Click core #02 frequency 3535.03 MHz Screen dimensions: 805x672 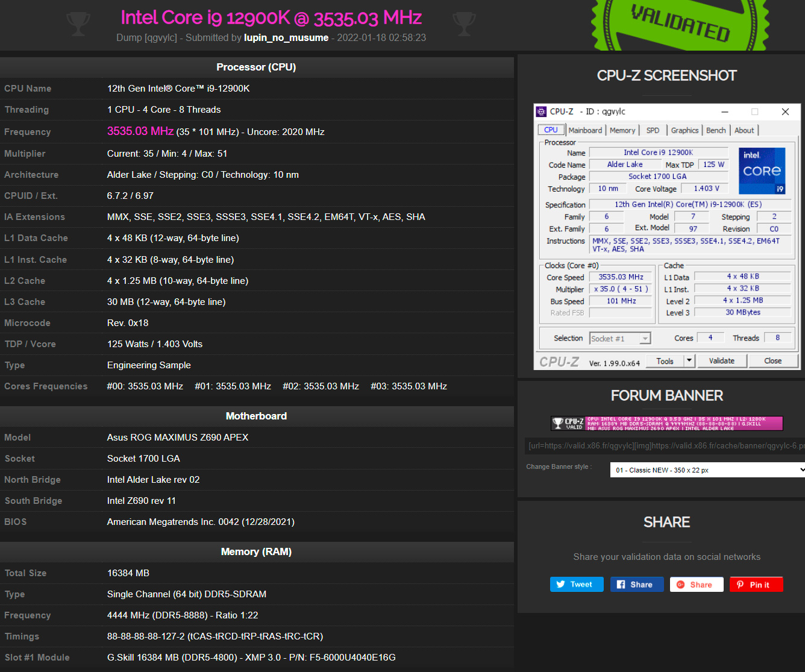point(321,386)
